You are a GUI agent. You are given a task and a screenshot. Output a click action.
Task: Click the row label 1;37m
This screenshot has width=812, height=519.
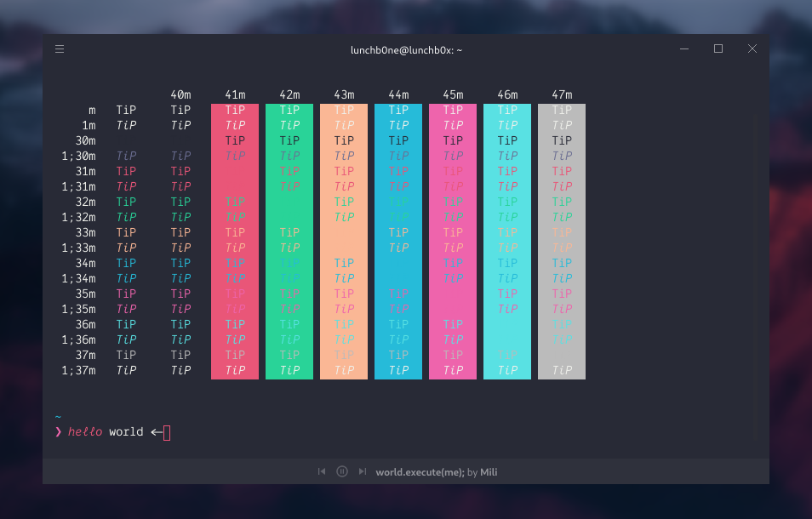[x=78, y=370]
